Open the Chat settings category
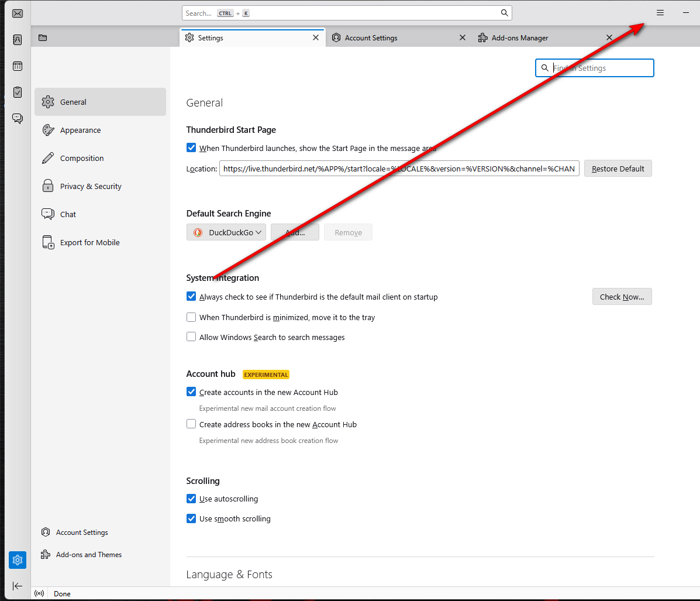 [100, 215]
